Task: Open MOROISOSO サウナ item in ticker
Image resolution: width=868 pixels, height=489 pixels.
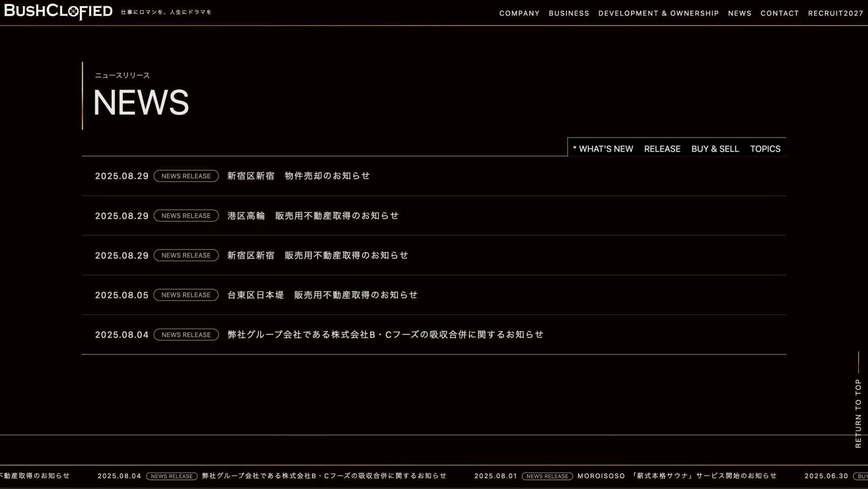Action: pyautogui.click(x=677, y=476)
